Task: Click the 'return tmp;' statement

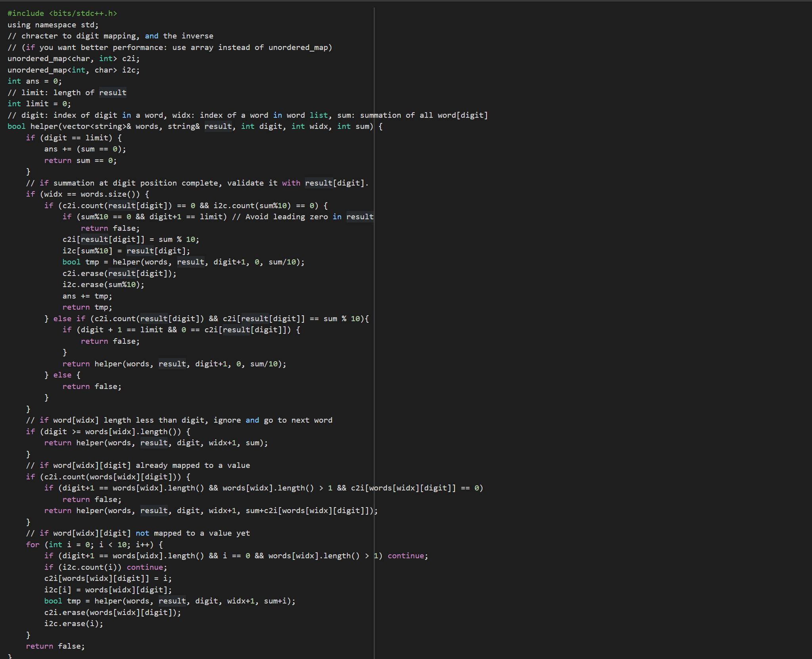Action: click(x=87, y=307)
